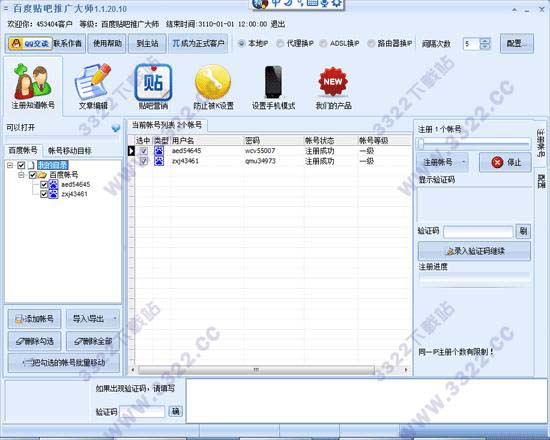Switch to the 帐号移动目标 tab
The image size is (550, 440).
click(69, 151)
